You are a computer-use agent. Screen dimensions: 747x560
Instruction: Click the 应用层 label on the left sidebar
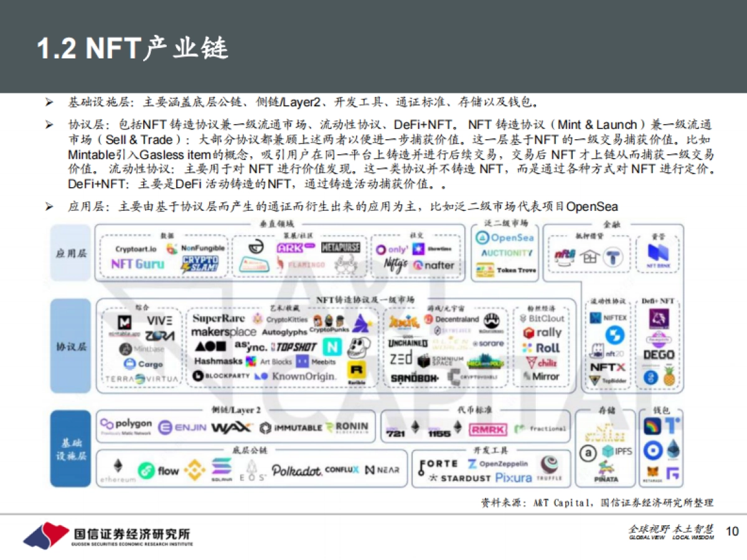click(70, 252)
